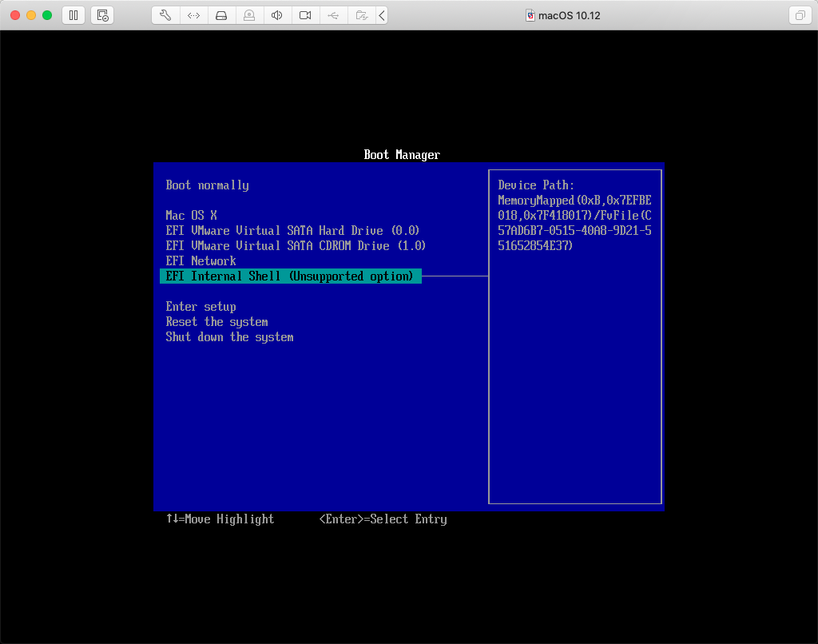Open the network adapter settings icon
The image size is (818, 644).
[193, 15]
